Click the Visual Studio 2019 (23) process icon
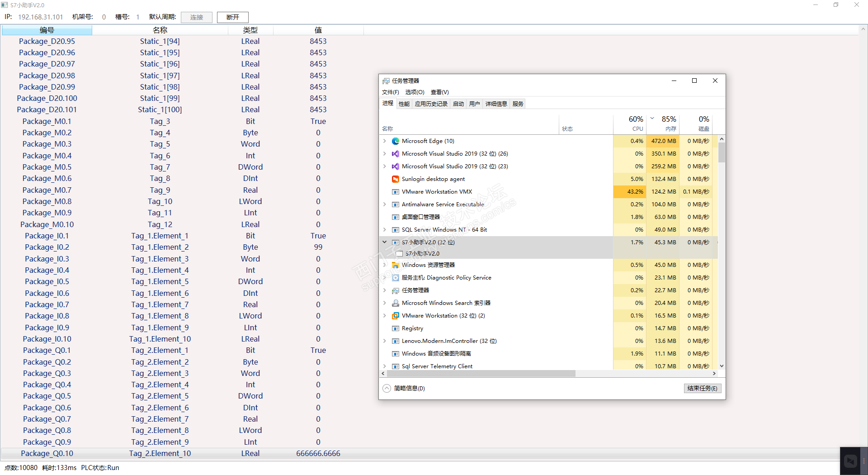The height and width of the screenshot is (475, 868). pos(396,166)
